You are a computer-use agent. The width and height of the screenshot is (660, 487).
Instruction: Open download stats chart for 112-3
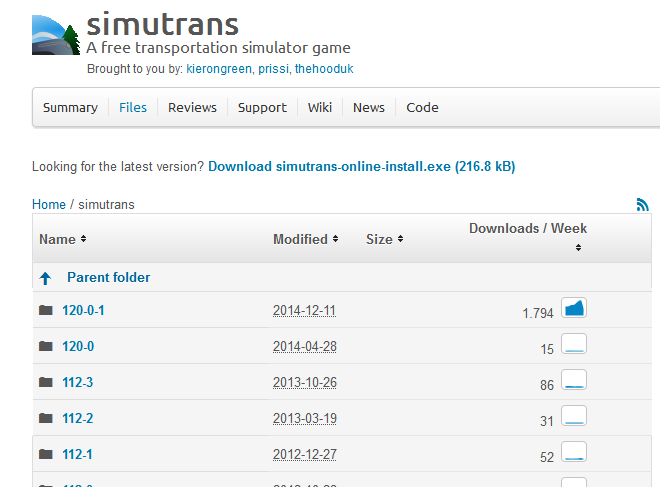(574, 381)
